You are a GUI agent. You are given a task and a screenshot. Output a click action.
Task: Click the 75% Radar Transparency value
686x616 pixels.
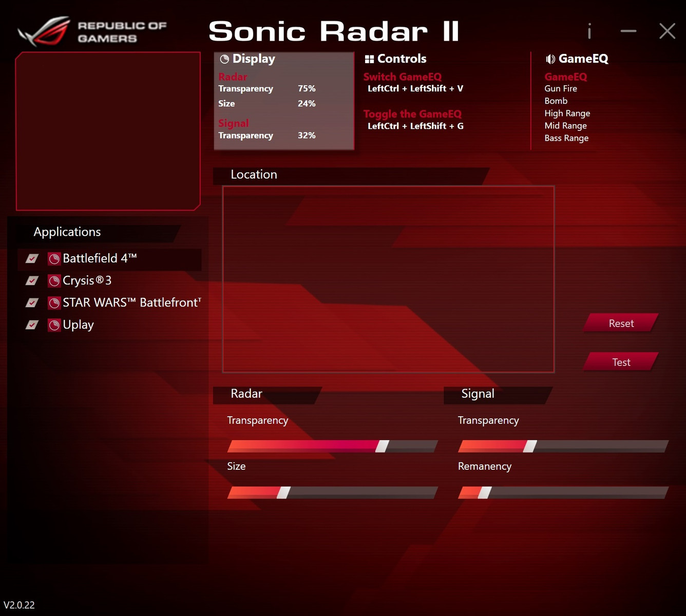pos(307,88)
